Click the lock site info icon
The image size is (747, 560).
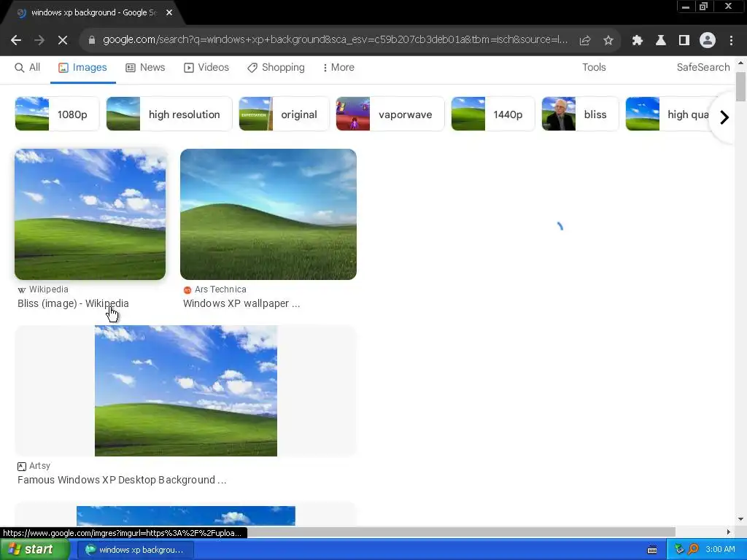tap(92, 41)
